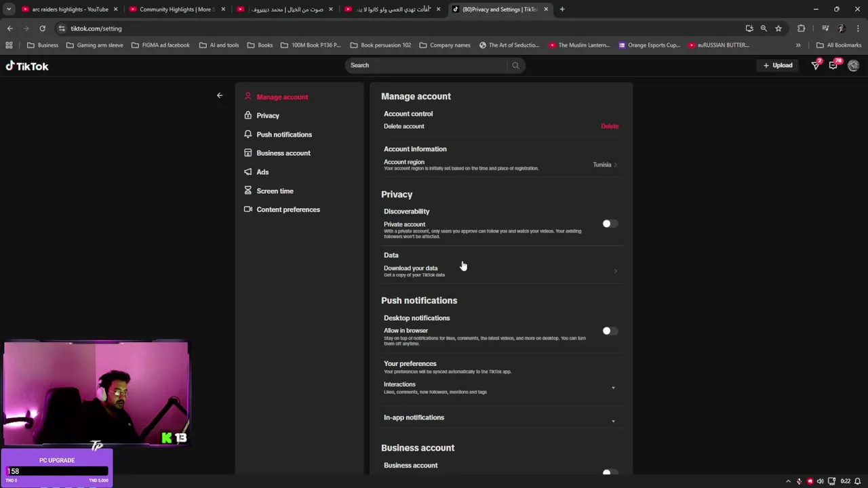Open the tab search dropdown arrow
Viewport: 868px width, 488px height.
9,9
